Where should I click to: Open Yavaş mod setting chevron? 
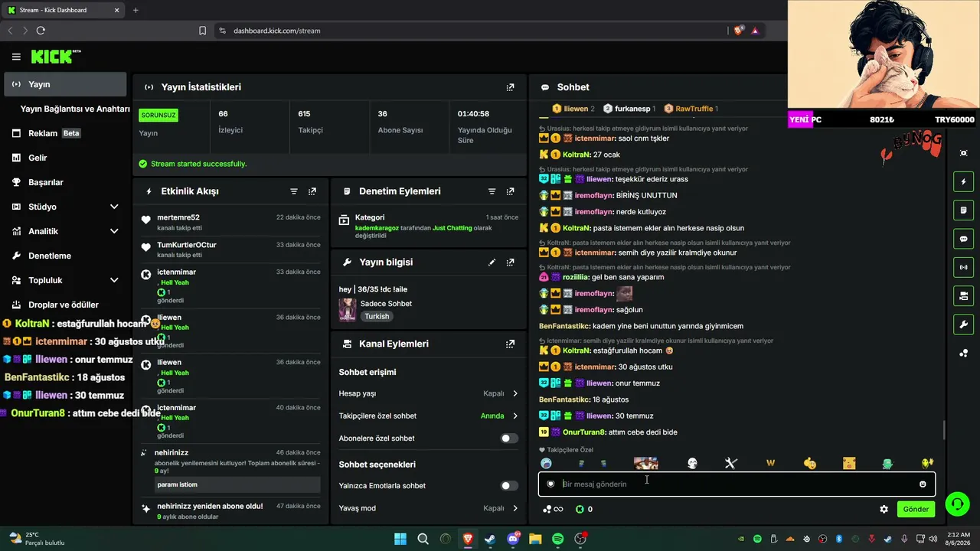point(514,508)
